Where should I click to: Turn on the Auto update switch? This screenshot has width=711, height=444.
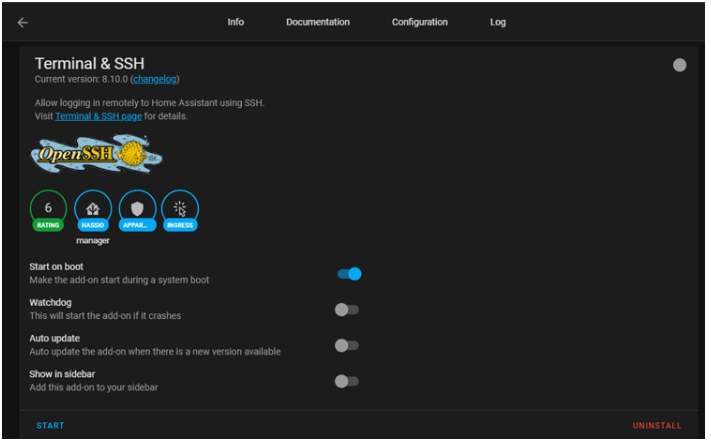(x=346, y=345)
